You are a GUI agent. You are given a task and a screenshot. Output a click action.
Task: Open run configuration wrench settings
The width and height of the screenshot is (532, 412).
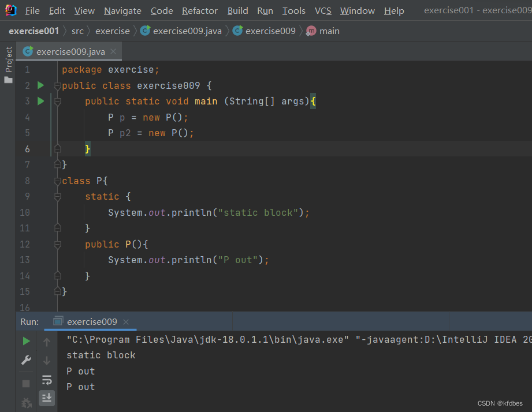26,361
